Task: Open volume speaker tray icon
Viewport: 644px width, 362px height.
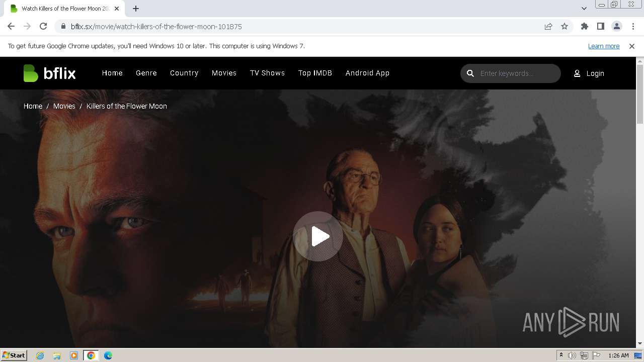Action: (572, 355)
